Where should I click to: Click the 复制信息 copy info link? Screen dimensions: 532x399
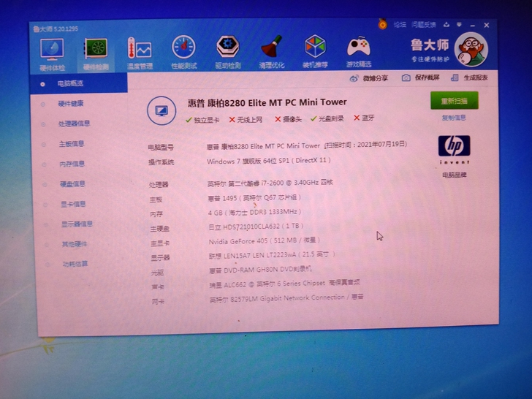pos(454,118)
